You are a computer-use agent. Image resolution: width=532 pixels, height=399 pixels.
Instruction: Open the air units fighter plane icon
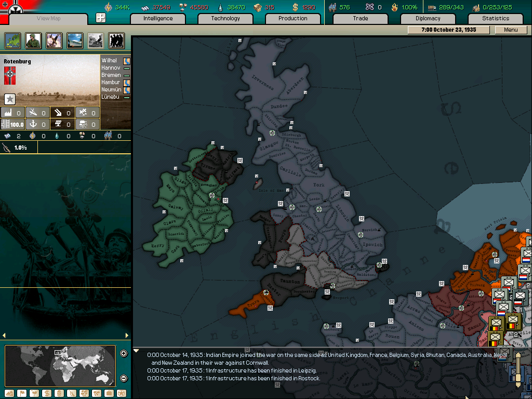(x=54, y=41)
